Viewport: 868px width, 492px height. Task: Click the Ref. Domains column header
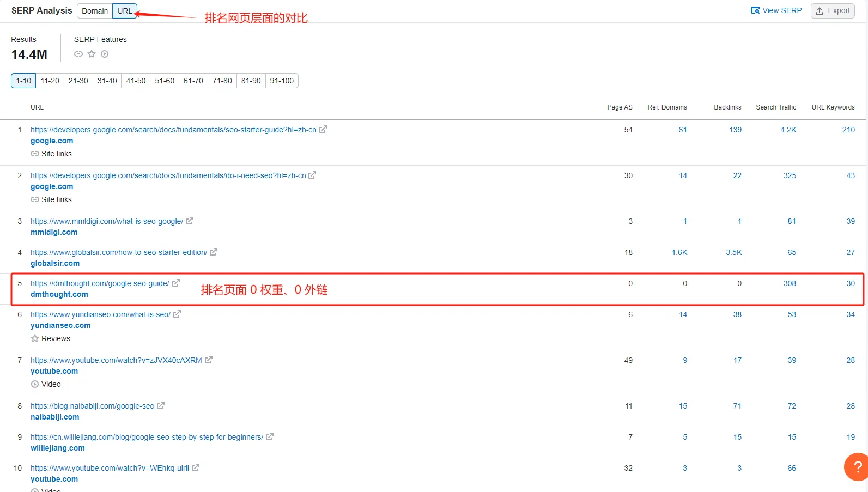click(667, 107)
